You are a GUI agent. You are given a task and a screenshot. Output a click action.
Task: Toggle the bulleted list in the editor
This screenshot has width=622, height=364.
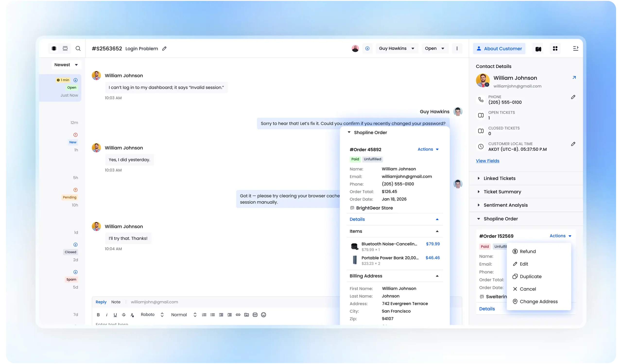point(213,315)
